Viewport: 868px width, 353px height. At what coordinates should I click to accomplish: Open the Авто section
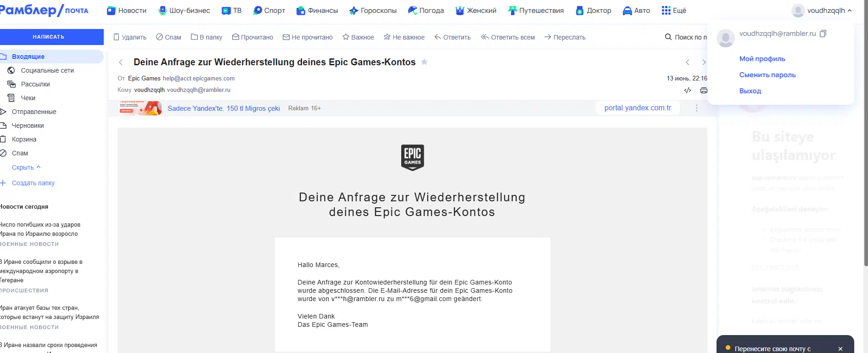point(636,10)
